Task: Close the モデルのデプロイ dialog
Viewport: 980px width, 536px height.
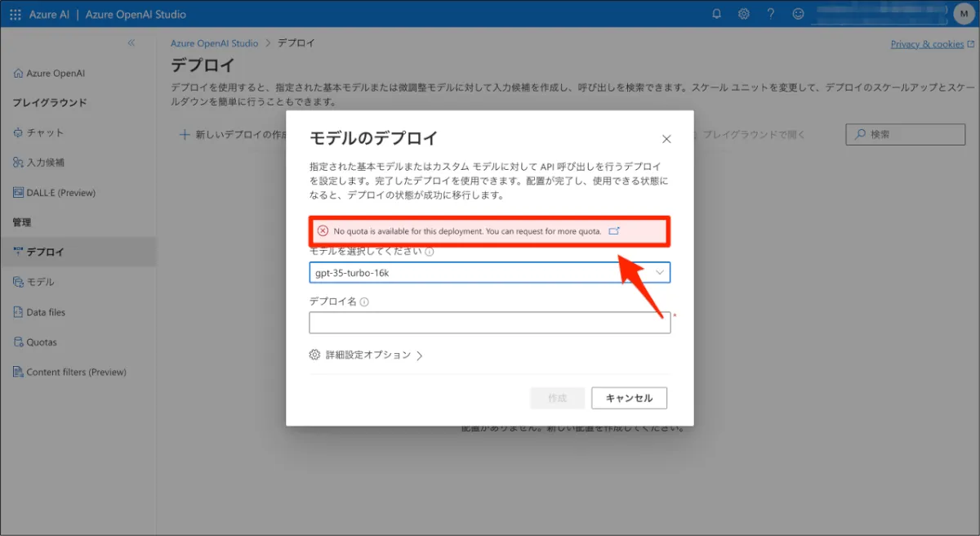Action: click(666, 140)
